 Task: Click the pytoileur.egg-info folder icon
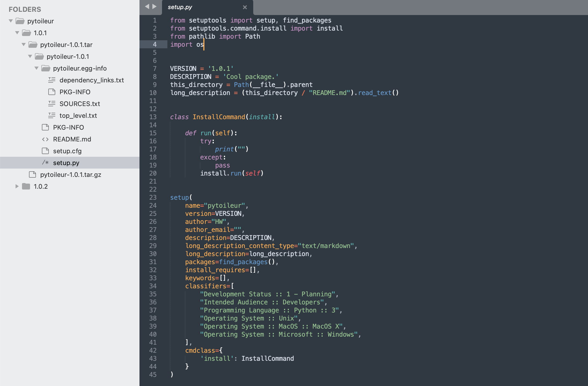point(46,68)
